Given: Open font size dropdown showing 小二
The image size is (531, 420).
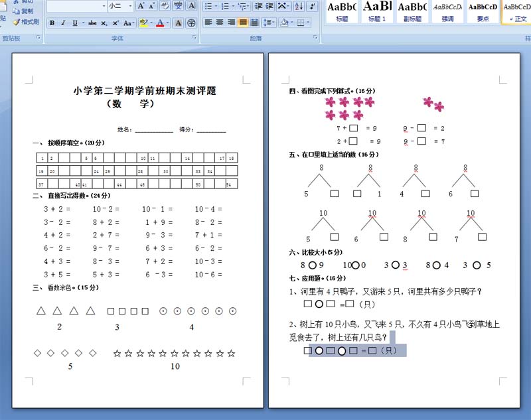Looking at the screenshot, I should (130, 6).
